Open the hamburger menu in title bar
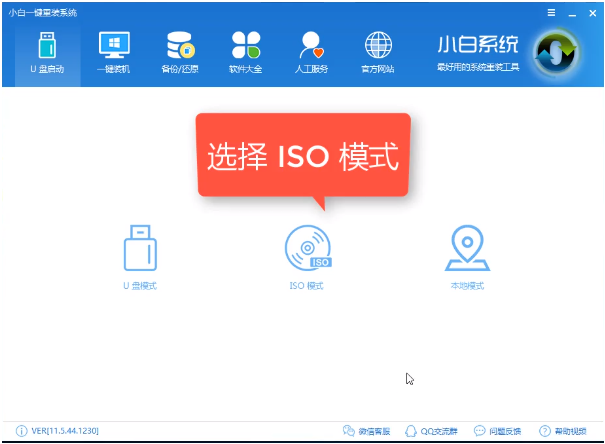This screenshot has height=444, width=605. point(551,13)
